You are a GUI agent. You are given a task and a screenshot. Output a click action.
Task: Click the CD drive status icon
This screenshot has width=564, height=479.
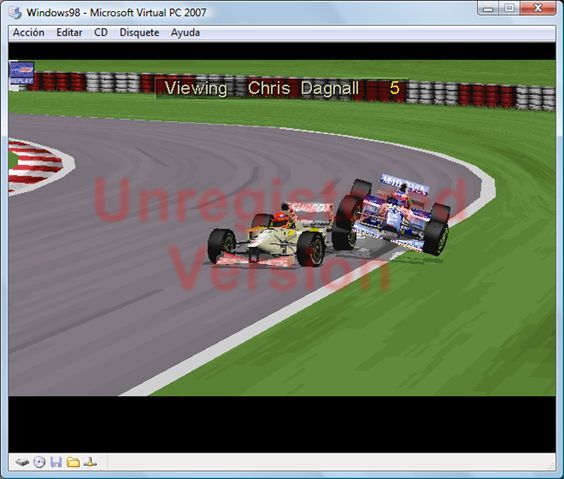[x=39, y=462]
